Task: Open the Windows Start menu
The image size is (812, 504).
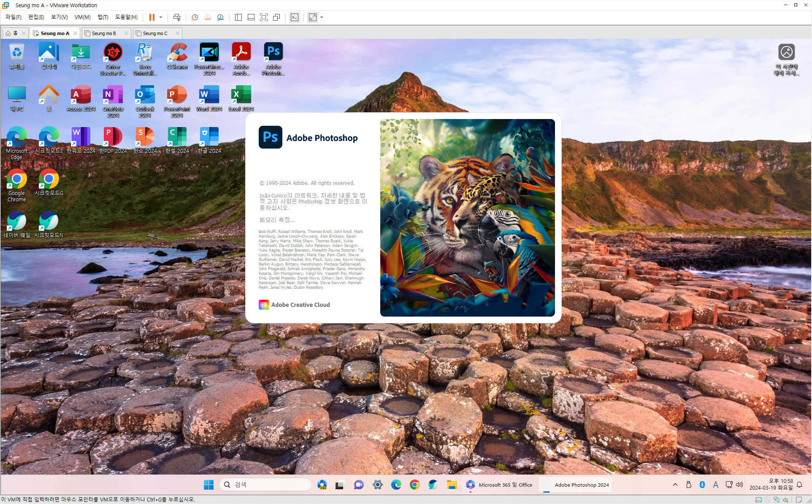Action: [x=208, y=485]
